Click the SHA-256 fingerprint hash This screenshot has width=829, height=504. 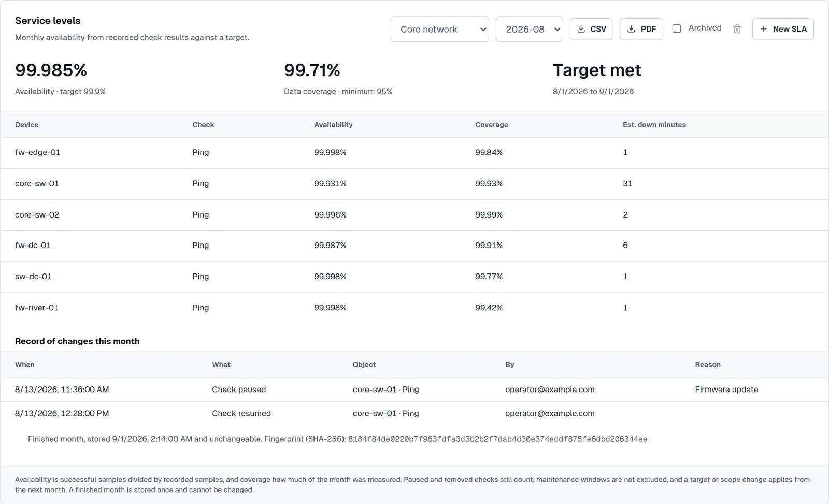point(497,439)
